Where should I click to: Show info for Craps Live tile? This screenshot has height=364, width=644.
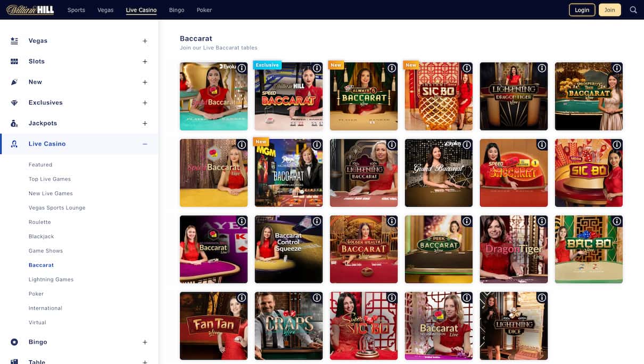coord(317,298)
